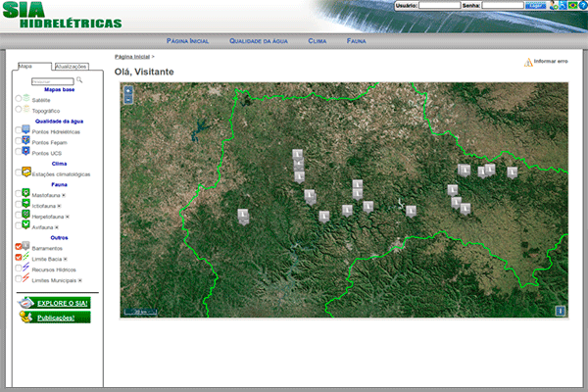Click the Informar erro link

tap(550, 62)
